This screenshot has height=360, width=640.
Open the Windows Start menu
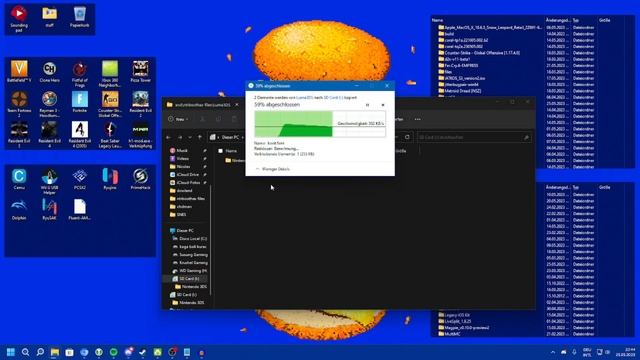coord(11,352)
